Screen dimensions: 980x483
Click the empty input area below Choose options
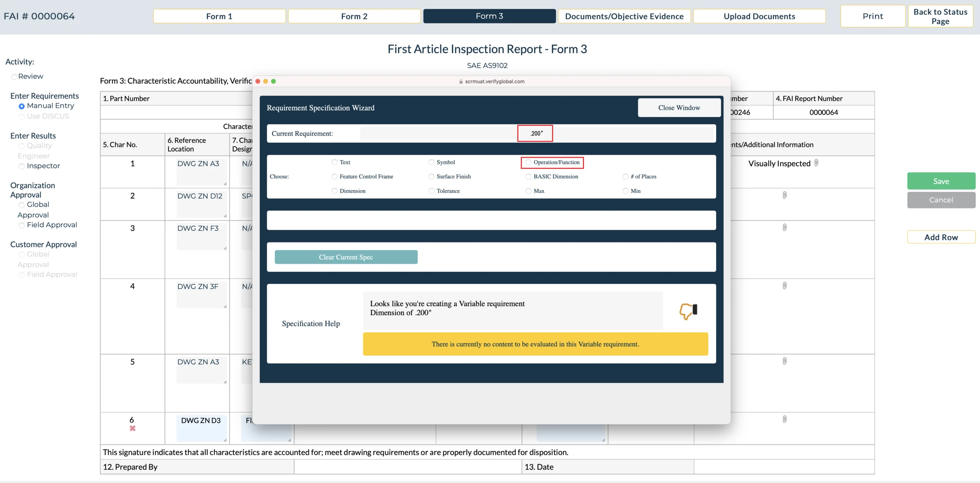tap(491, 220)
